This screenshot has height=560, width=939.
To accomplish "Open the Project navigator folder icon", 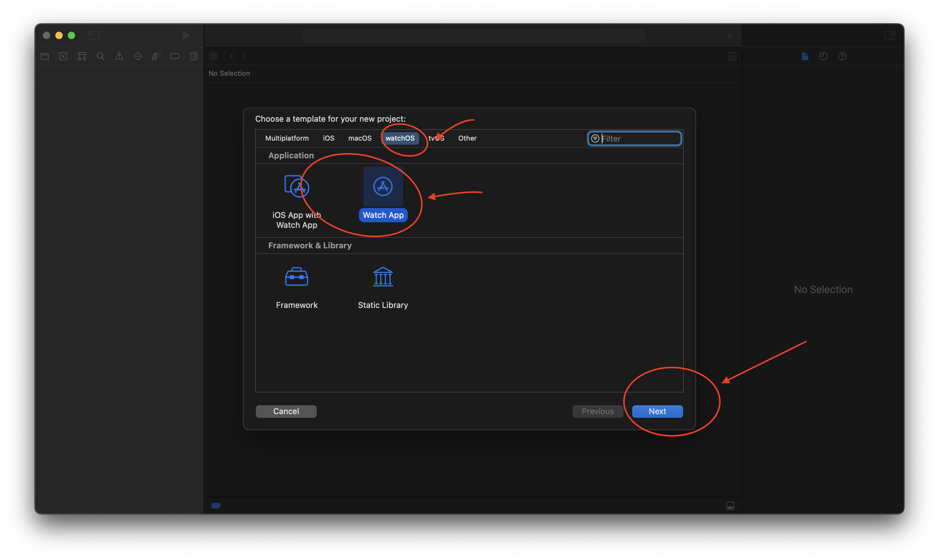I will click(45, 56).
